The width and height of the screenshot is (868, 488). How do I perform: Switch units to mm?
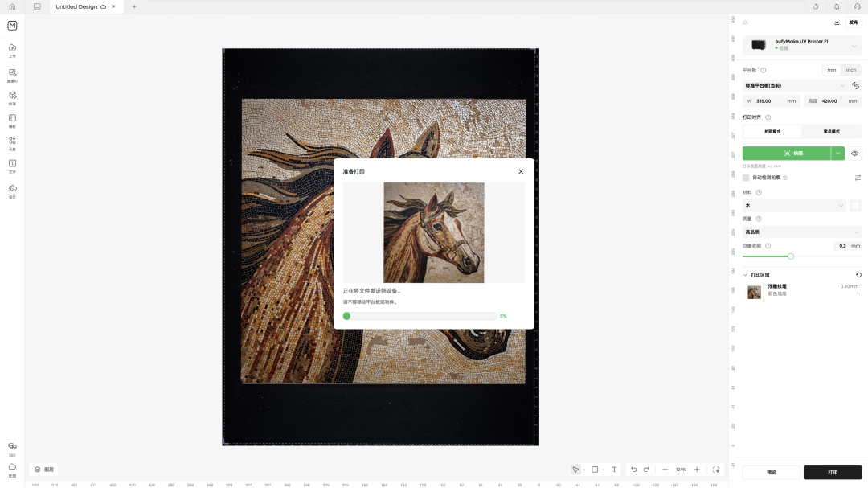832,71
